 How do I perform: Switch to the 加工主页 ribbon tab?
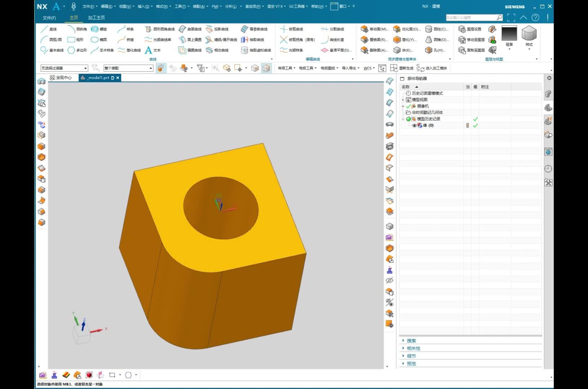[96, 18]
